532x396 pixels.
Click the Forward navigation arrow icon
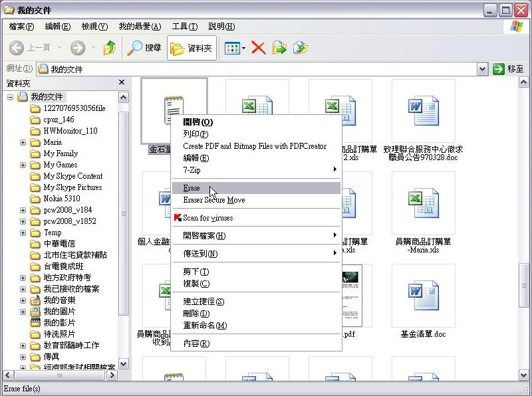[x=78, y=48]
